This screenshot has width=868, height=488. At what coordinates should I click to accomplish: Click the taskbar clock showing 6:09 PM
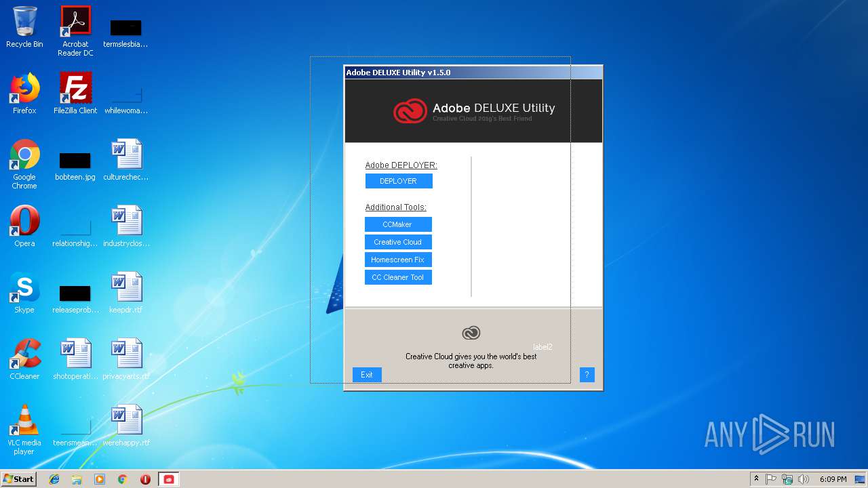[833, 479]
